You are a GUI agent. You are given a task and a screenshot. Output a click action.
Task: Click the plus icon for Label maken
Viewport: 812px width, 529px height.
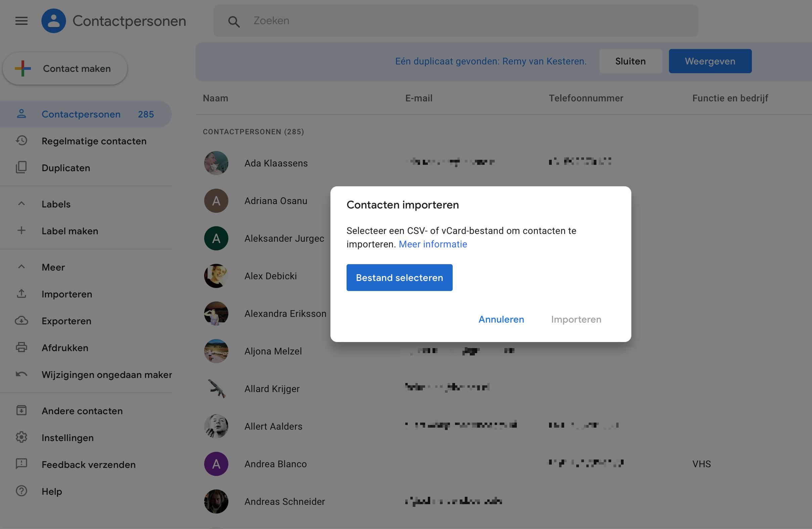[21, 231]
